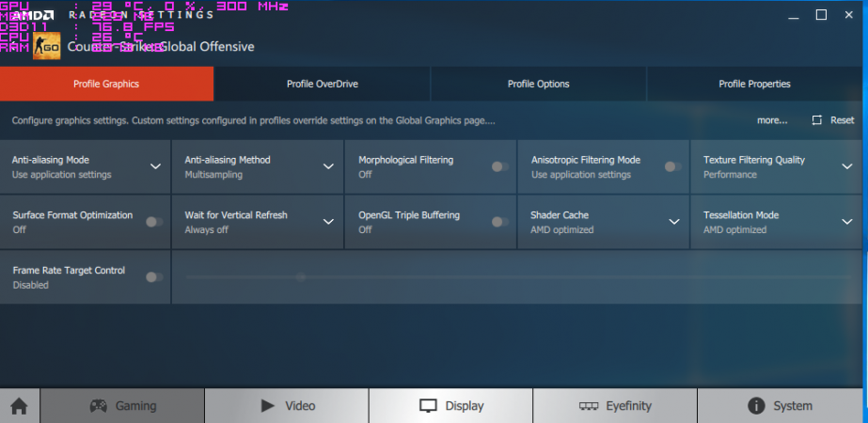The height and width of the screenshot is (423, 868).
Task: Expand Anti-aliasing Mode dropdown
Action: point(155,166)
